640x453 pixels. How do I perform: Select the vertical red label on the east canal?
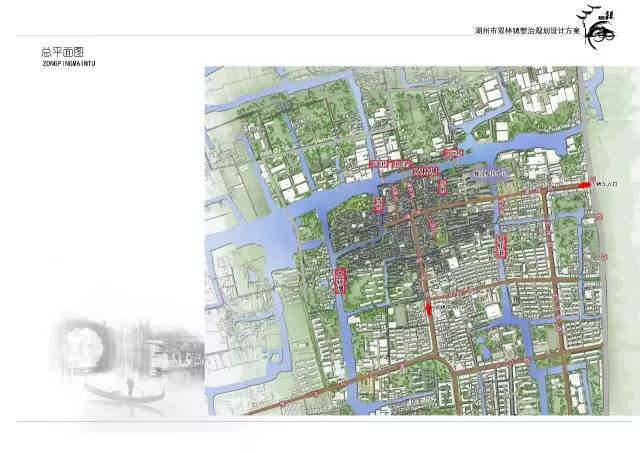click(501, 246)
